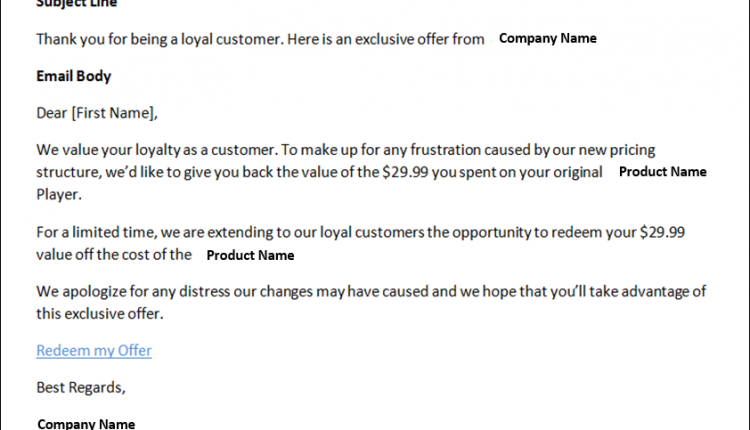Click Product Name placeholder after 'cost of the'
750x430 pixels.
pos(250,255)
